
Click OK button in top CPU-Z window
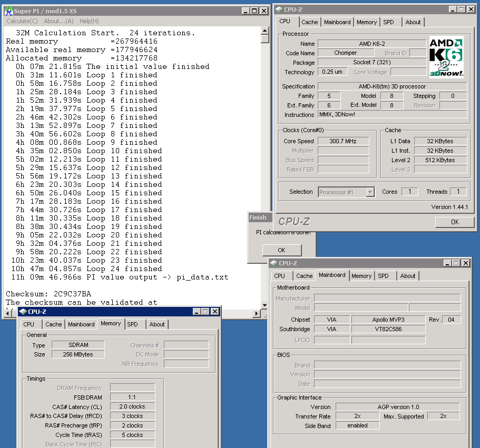pos(455,222)
